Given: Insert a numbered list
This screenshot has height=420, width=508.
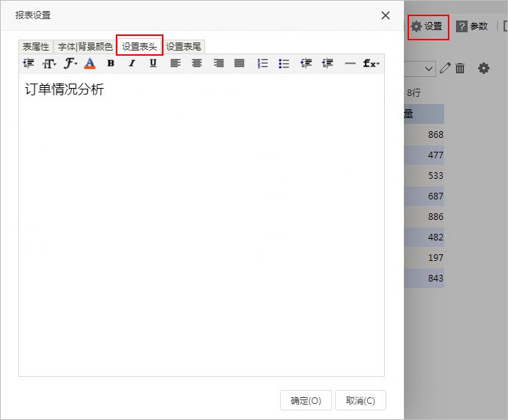Looking at the screenshot, I should pyautogui.click(x=262, y=63).
